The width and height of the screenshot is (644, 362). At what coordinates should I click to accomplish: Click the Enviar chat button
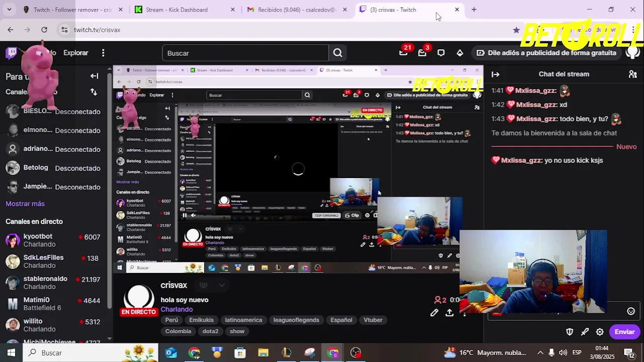pyautogui.click(x=624, y=332)
